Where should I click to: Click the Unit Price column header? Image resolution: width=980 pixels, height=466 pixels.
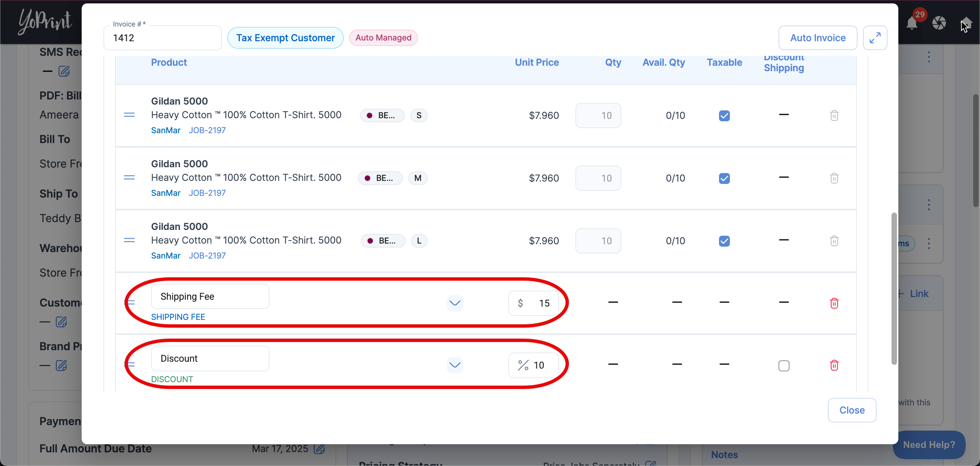[x=536, y=62]
